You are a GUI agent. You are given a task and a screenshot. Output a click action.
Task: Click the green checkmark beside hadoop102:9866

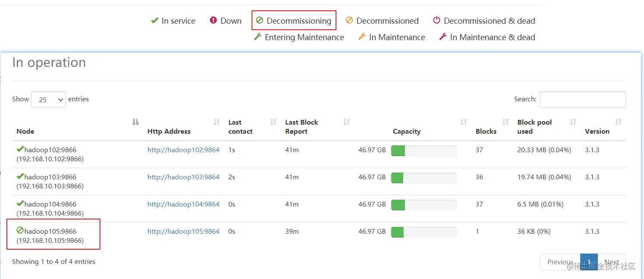pos(20,149)
